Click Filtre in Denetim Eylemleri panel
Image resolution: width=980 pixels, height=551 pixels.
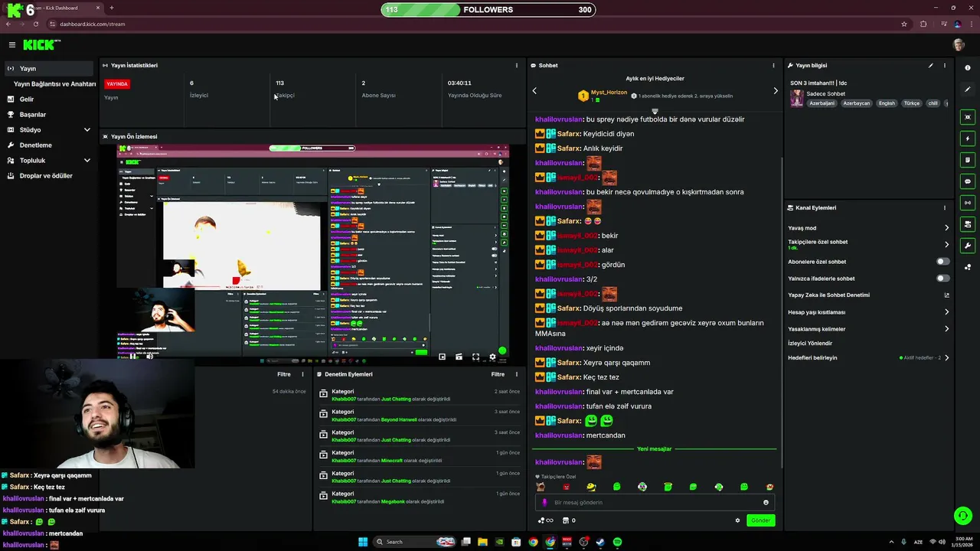click(498, 374)
